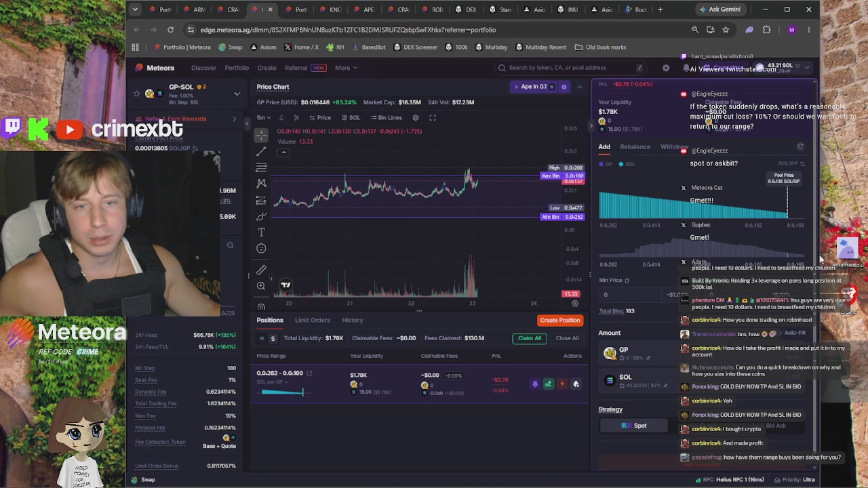868x488 pixels.
Task: Select the brush drawing tool
Action: [x=261, y=216]
